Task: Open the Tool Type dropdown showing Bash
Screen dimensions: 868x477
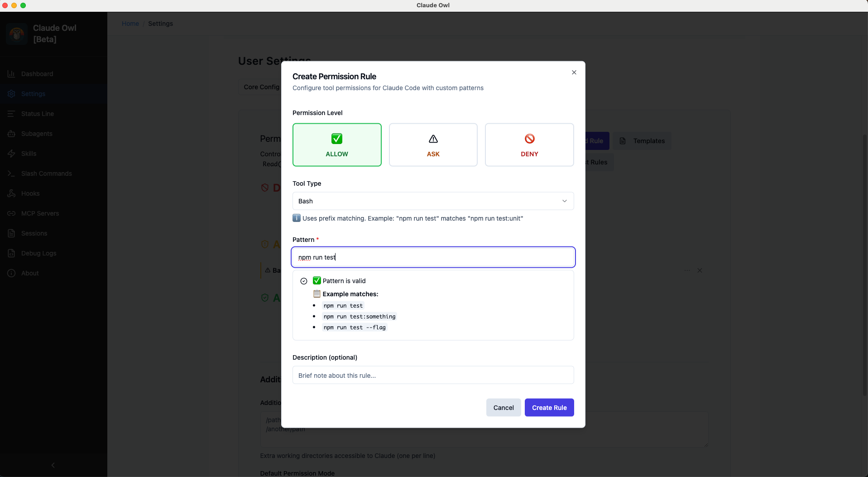Action: click(433, 201)
